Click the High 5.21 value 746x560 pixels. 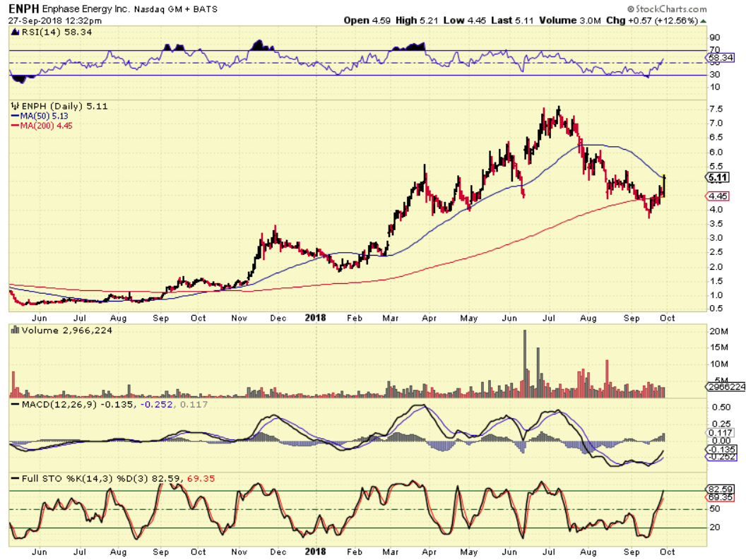[417, 20]
